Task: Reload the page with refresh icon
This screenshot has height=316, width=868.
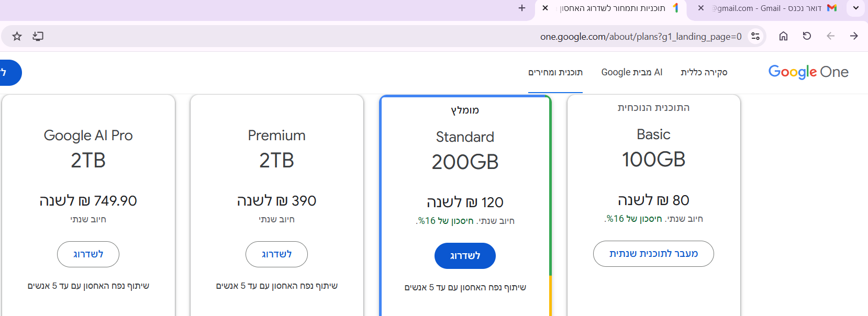Action: coord(807,36)
